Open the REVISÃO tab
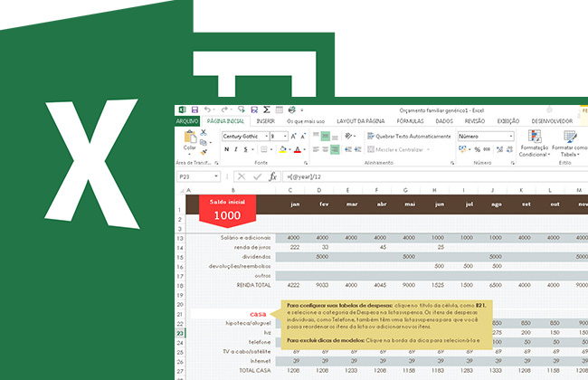This screenshot has height=380, width=588. 474,121
